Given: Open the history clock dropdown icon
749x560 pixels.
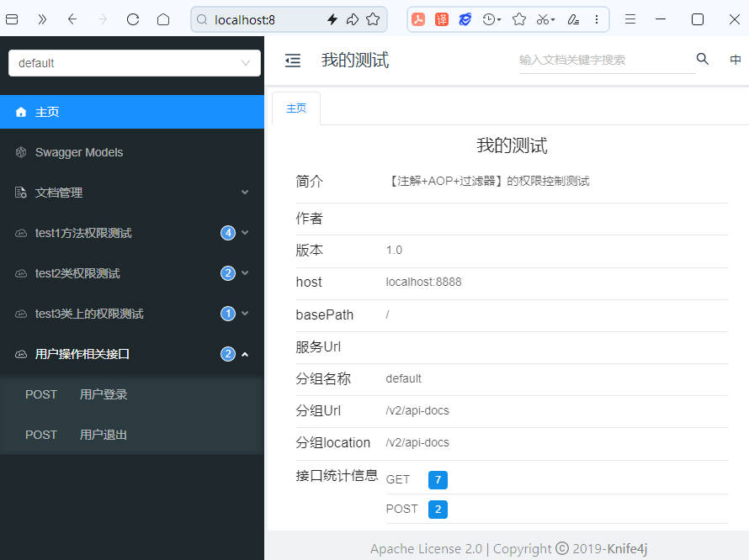Looking at the screenshot, I should 491,19.
